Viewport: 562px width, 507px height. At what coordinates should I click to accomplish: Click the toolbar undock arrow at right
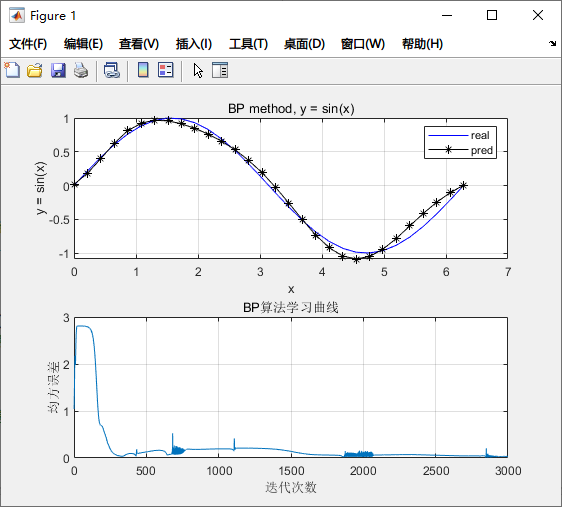(552, 44)
